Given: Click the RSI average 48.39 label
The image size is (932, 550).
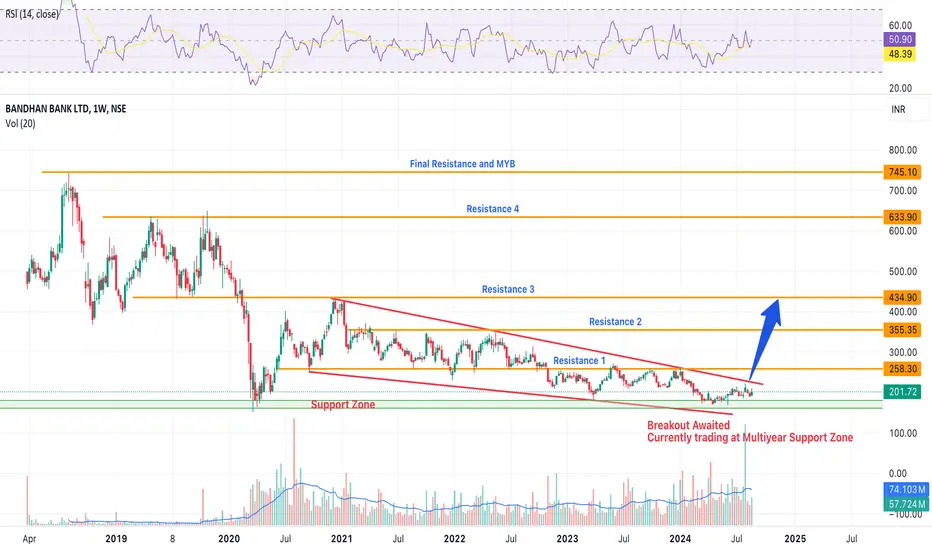Looking at the screenshot, I should coord(900,54).
